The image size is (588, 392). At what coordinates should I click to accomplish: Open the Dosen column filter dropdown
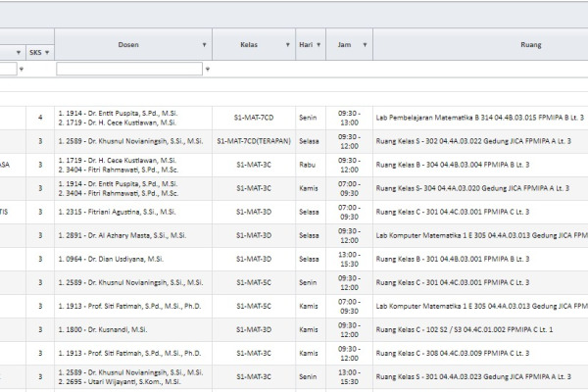tap(205, 45)
